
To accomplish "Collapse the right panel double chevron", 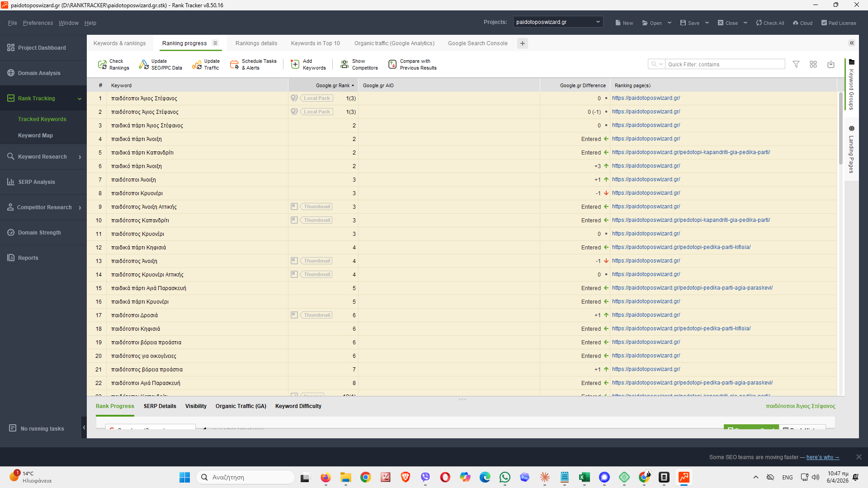I will point(852,43).
